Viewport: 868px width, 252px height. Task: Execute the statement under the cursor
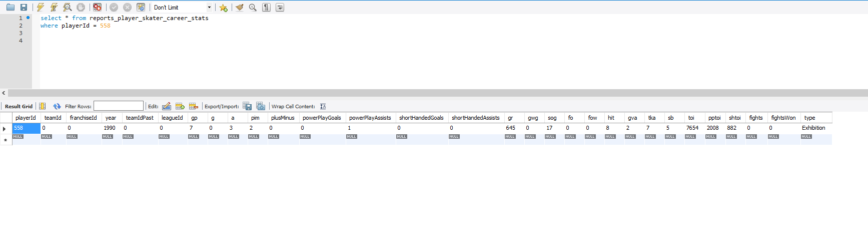point(54,8)
